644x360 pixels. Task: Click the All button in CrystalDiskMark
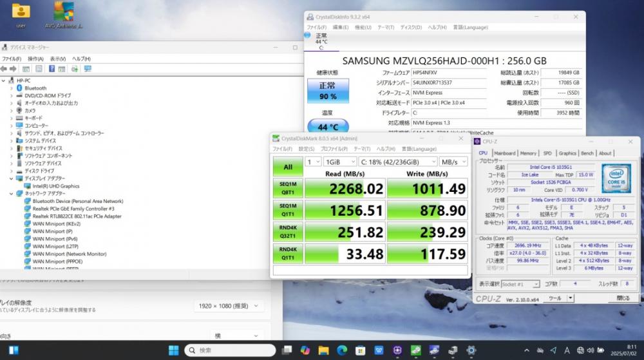[288, 167]
